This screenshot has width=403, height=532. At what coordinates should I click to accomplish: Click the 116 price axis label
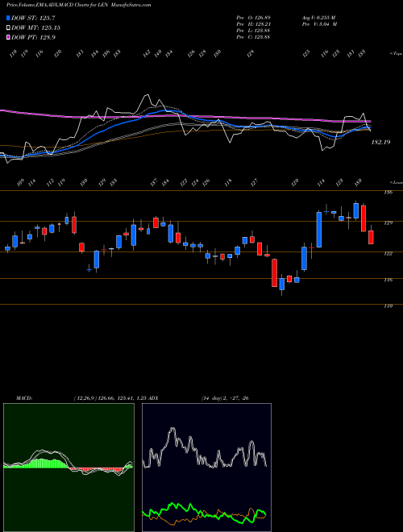pyautogui.click(x=388, y=280)
